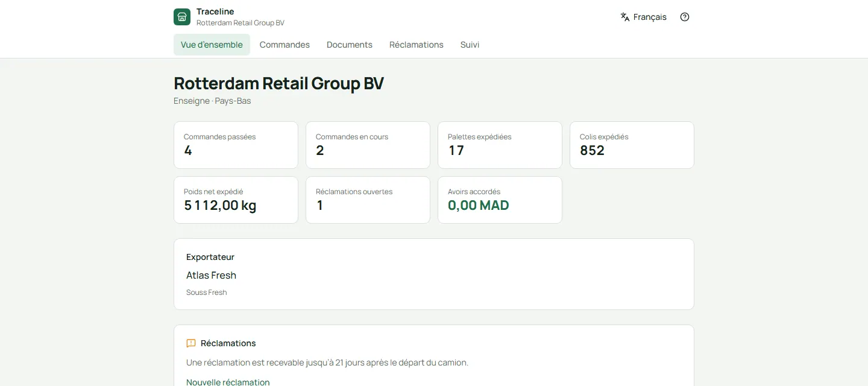Click the Traceline app name in header

pyautogui.click(x=215, y=11)
